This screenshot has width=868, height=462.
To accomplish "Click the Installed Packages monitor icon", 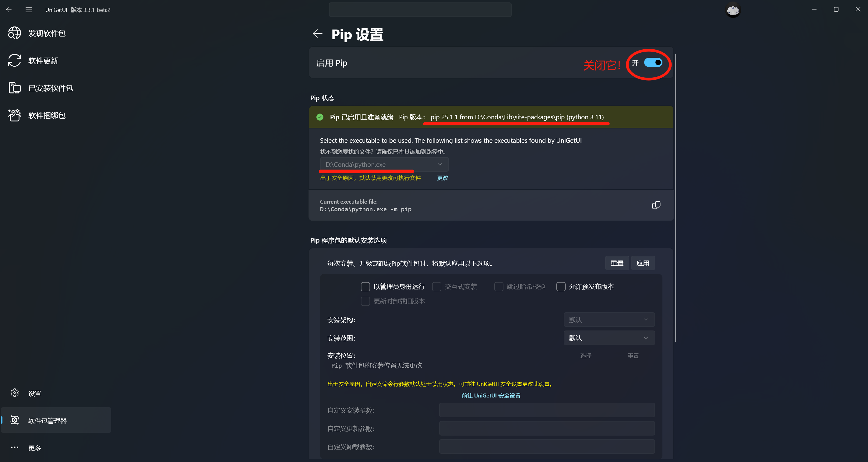I will [x=15, y=88].
